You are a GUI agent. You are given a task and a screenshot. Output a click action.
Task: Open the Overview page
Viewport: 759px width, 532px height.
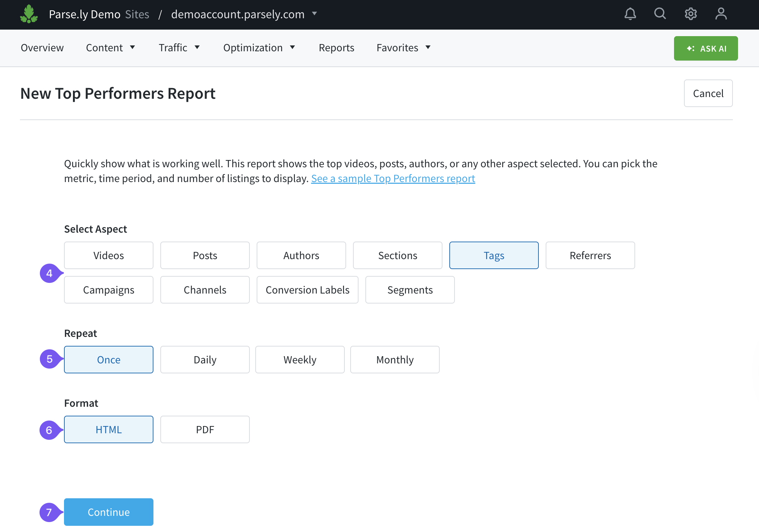click(x=42, y=48)
